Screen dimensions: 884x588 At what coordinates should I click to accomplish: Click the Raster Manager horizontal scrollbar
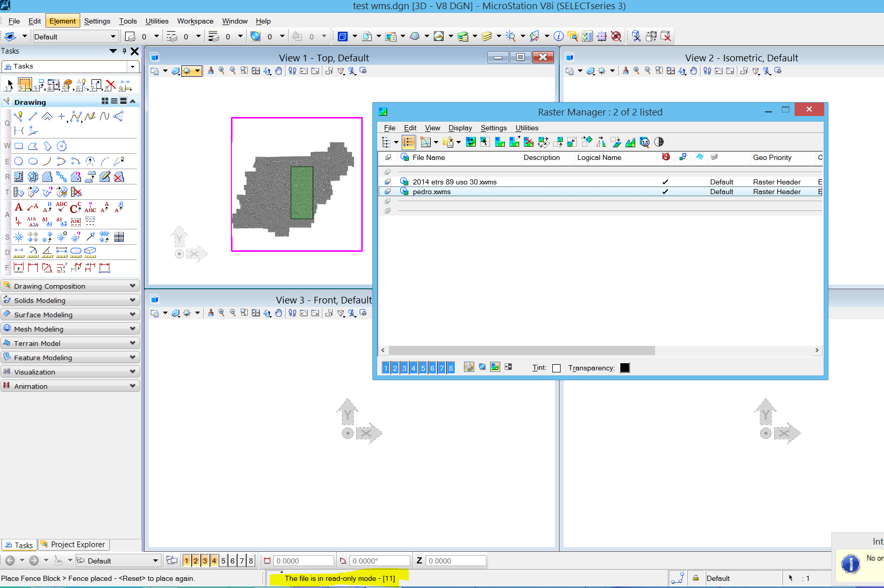click(522, 350)
